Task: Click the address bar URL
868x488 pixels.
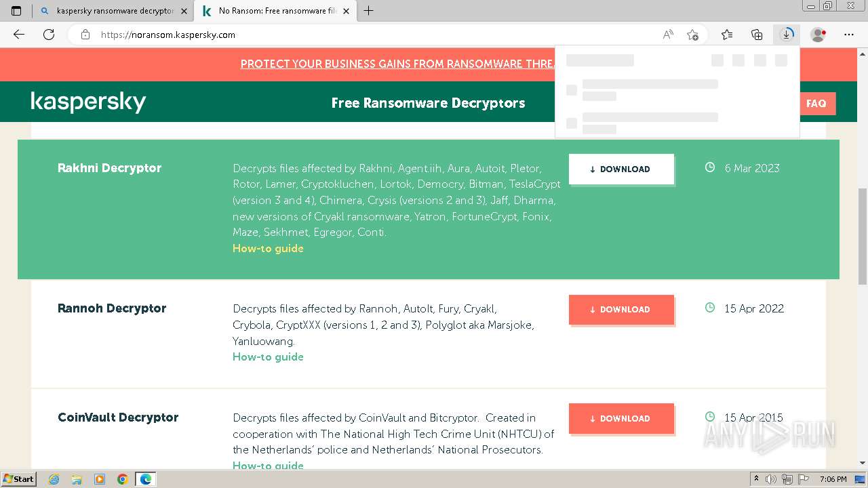Action: [168, 35]
